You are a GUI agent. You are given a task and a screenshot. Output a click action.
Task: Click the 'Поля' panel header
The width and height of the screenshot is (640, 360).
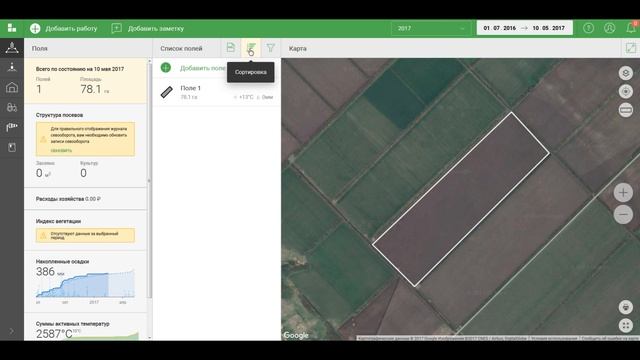click(x=40, y=48)
